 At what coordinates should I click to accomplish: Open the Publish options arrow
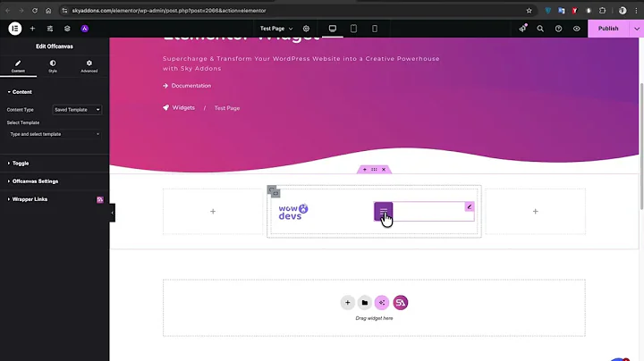(637, 29)
